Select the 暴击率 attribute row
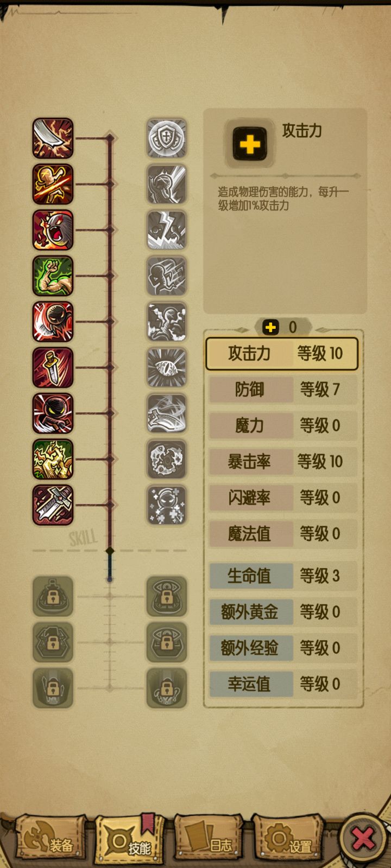391x868 pixels. click(x=283, y=462)
